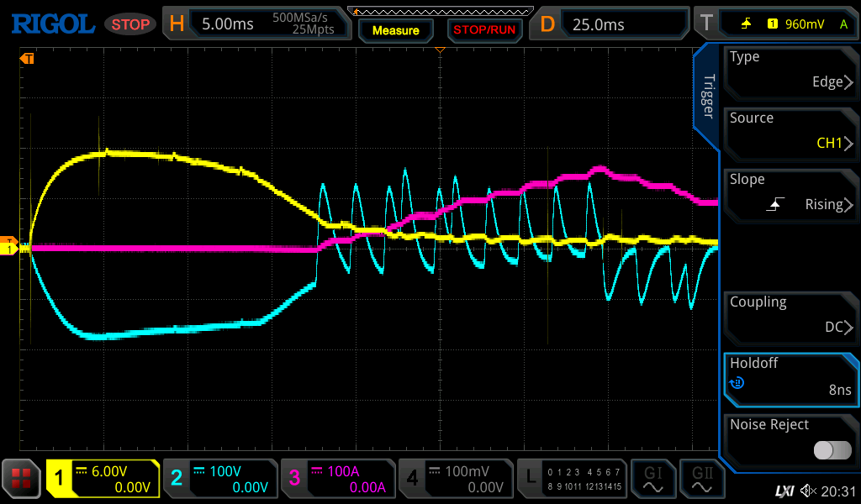Expand the trigger Source CH1 selector
The width and height of the screenshot is (861, 504).
(790, 131)
